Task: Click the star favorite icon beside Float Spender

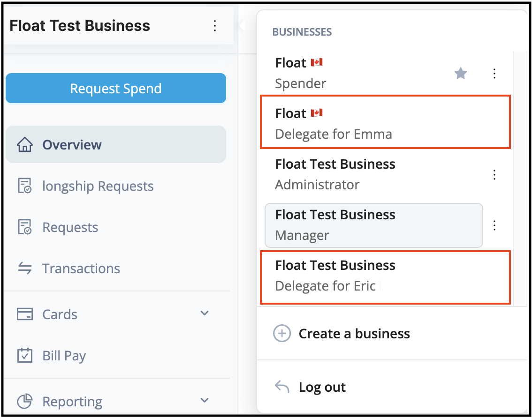Action: [x=461, y=74]
